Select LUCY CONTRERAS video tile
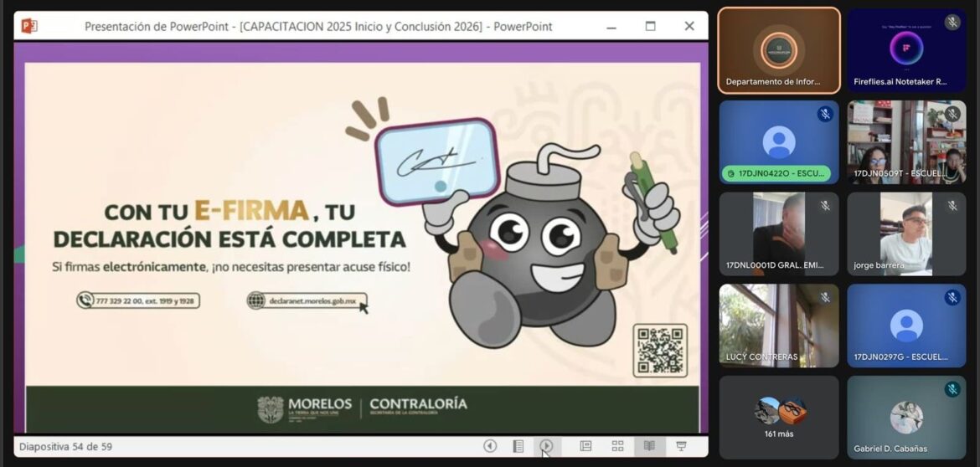The width and height of the screenshot is (980, 467). pos(779,326)
